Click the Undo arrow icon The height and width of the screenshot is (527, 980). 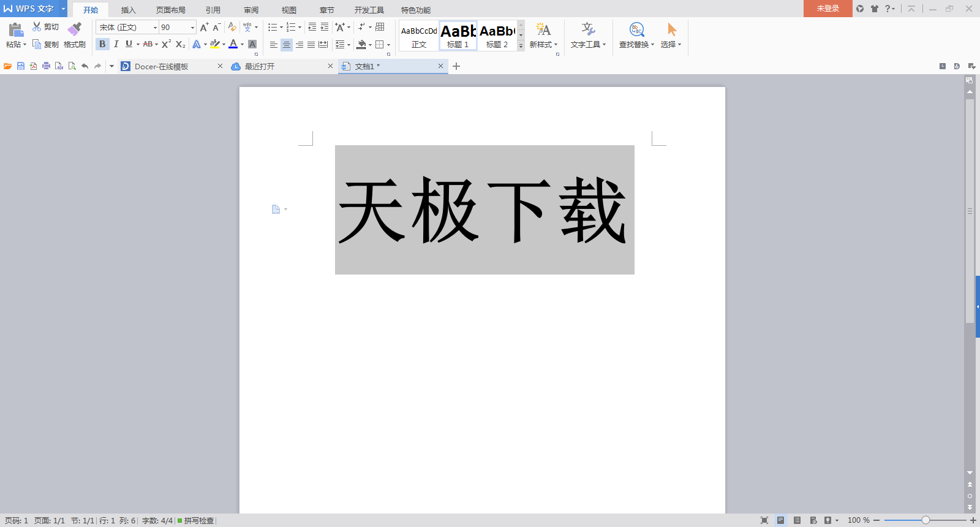[85, 66]
